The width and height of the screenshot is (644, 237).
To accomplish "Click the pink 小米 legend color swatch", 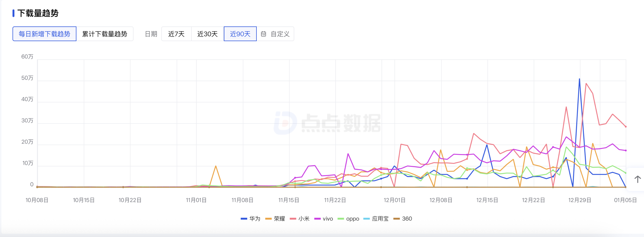I will (x=293, y=219).
